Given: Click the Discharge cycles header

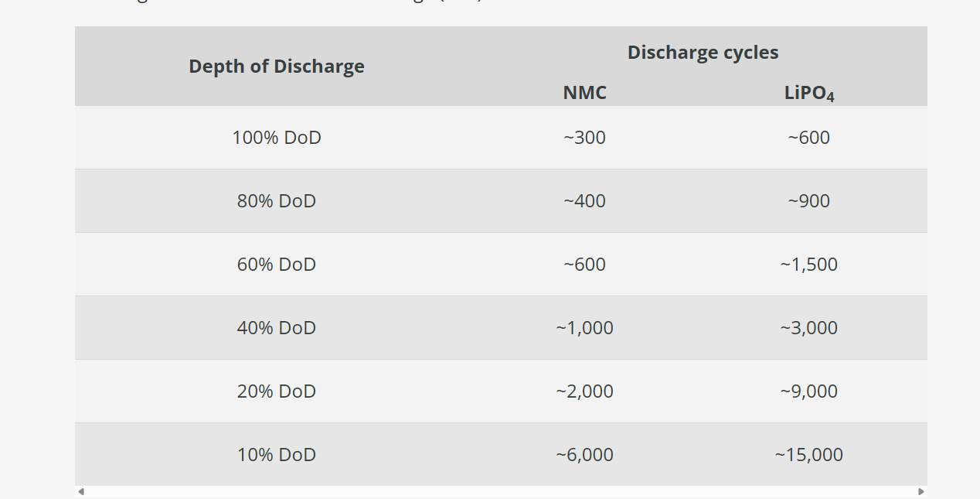Looking at the screenshot, I should 703,53.
